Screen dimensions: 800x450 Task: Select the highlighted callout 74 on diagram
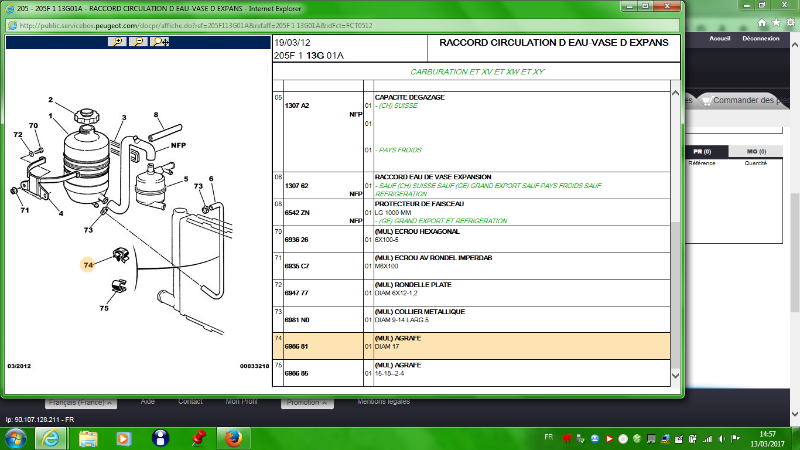(x=88, y=265)
